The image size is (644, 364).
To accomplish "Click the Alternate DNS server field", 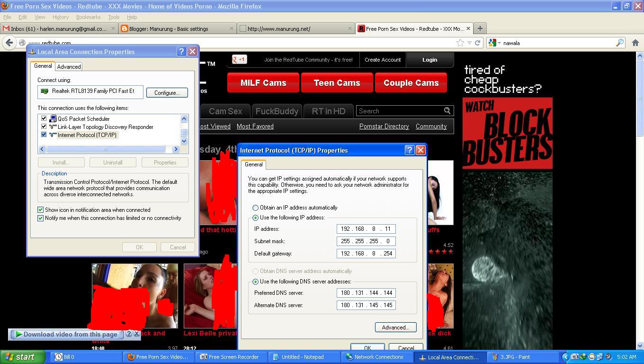I will coord(366,305).
